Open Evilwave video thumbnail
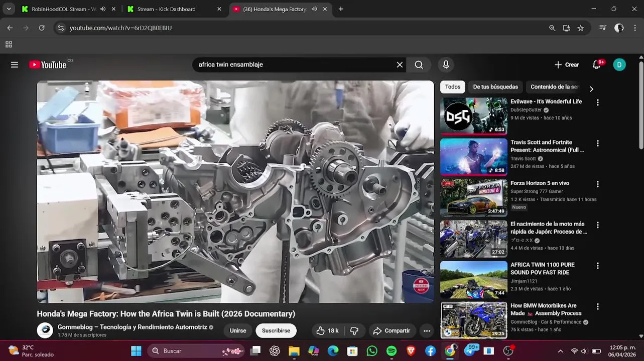This screenshot has width=644, height=361. pyautogui.click(x=474, y=116)
